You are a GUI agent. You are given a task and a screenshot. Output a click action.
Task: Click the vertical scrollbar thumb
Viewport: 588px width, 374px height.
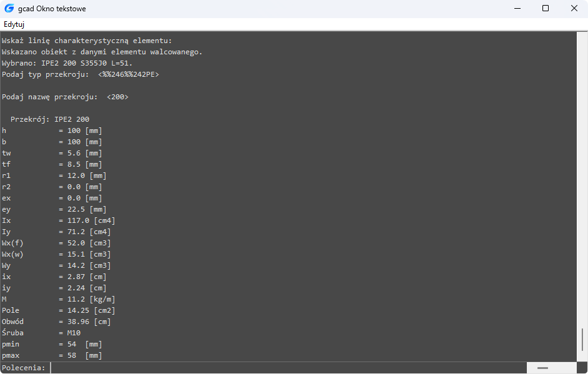tap(582, 339)
